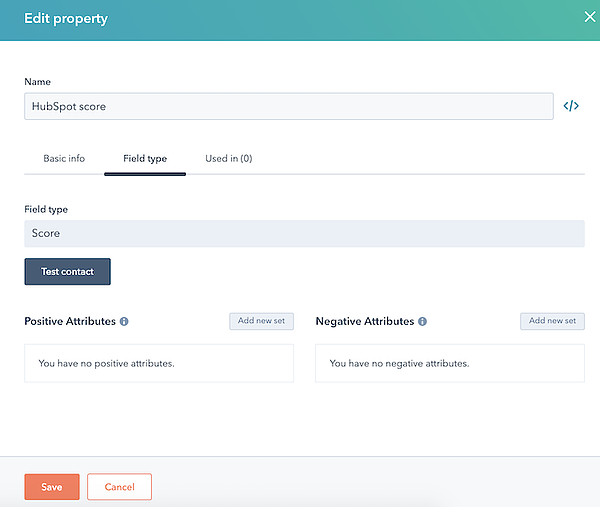Click the Name field label
The image size is (600, 507).
click(x=38, y=82)
